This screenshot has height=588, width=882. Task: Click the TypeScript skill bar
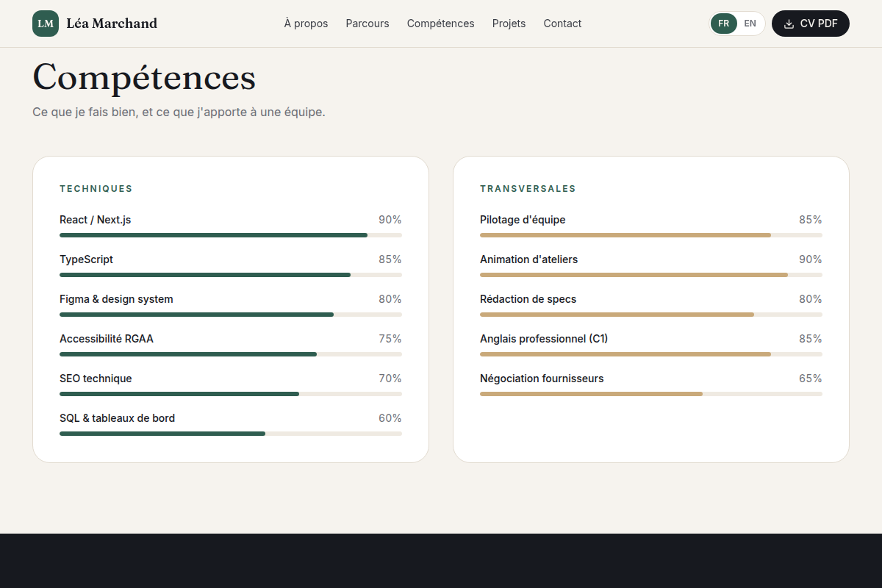click(231, 275)
